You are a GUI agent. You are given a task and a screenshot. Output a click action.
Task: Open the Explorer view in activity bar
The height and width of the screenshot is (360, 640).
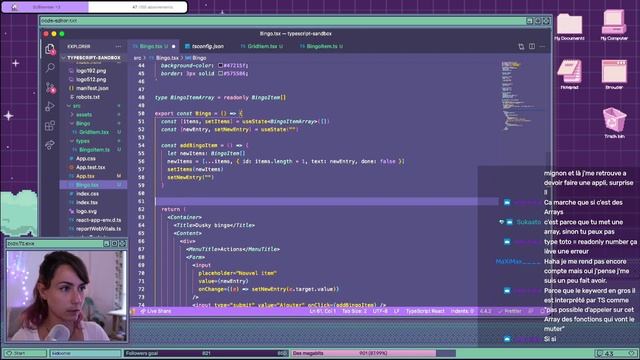(x=50, y=49)
